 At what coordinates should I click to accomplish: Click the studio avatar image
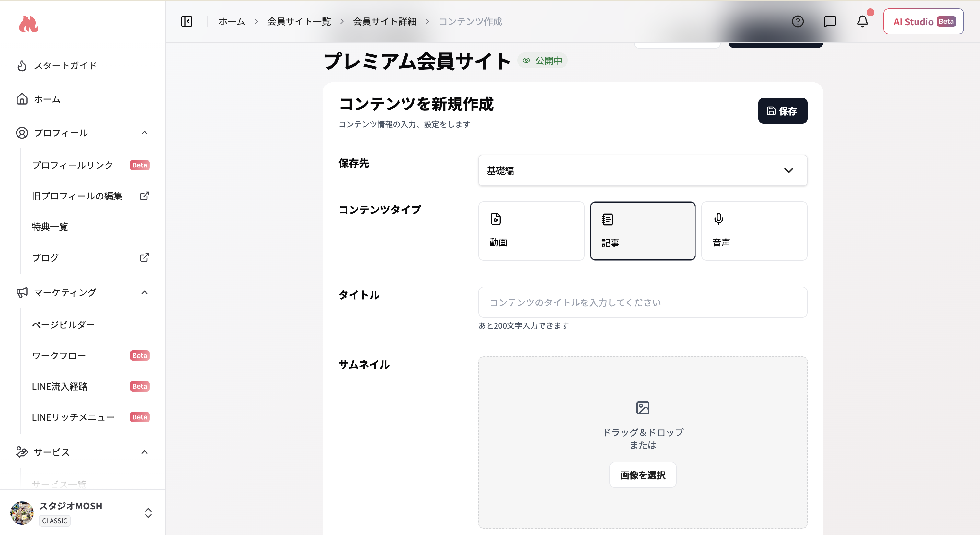click(22, 513)
